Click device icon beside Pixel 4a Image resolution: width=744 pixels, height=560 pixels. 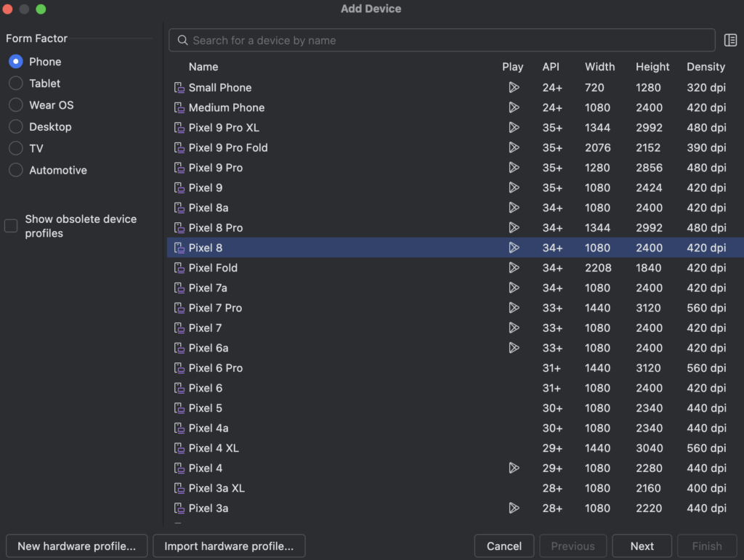(179, 429)
